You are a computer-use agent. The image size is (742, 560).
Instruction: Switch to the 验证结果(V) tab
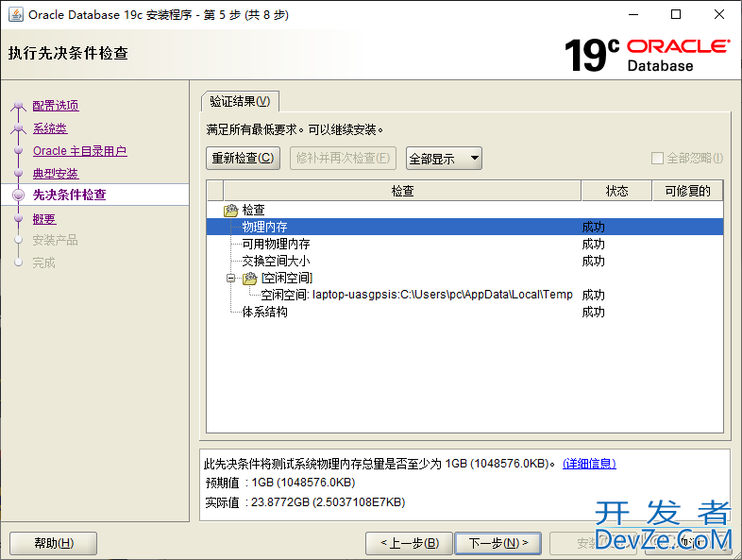click(x=240, y=101)
